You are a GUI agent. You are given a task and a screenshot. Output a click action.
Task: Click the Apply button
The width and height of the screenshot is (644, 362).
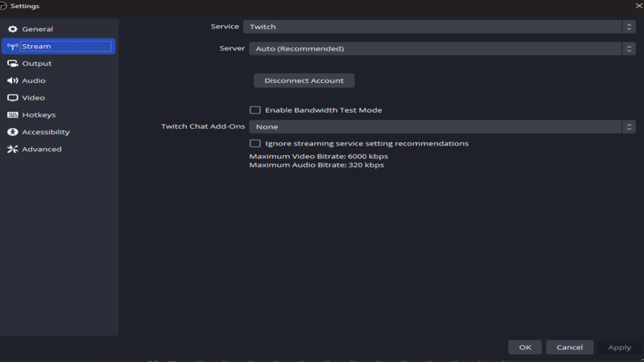coord(619,348)
